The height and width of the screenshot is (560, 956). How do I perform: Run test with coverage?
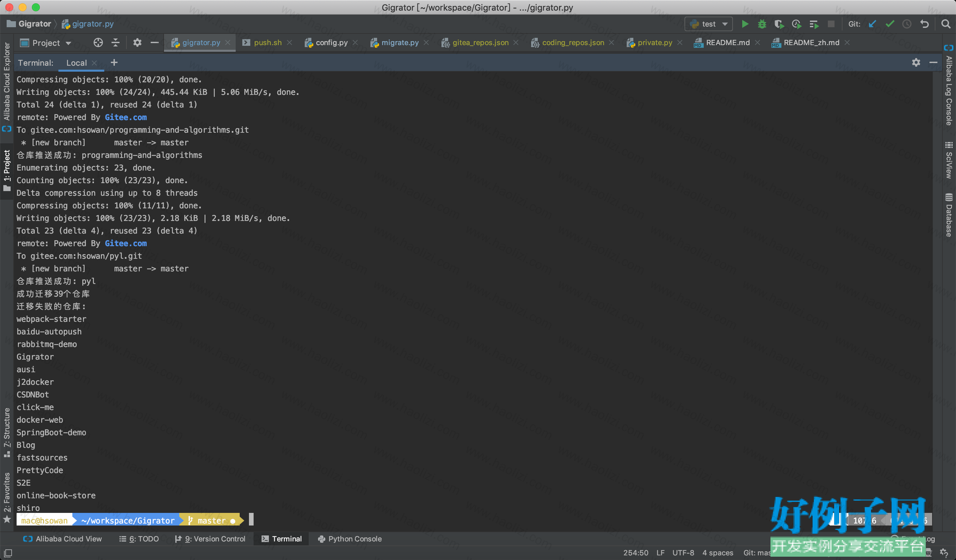pyautogui.click(x=779, y=24)
